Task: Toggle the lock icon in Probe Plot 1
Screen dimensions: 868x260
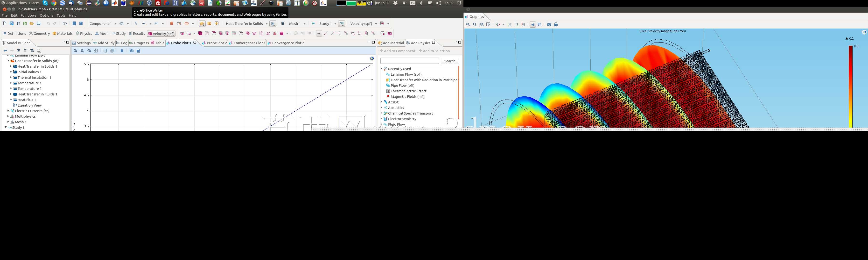Action: click(122, 51)
